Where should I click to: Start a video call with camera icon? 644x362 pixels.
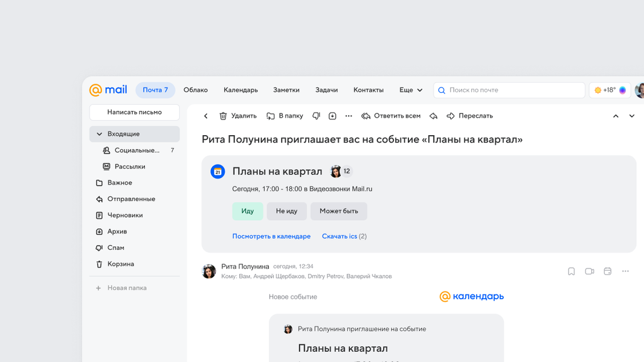(x=590, y=271)
